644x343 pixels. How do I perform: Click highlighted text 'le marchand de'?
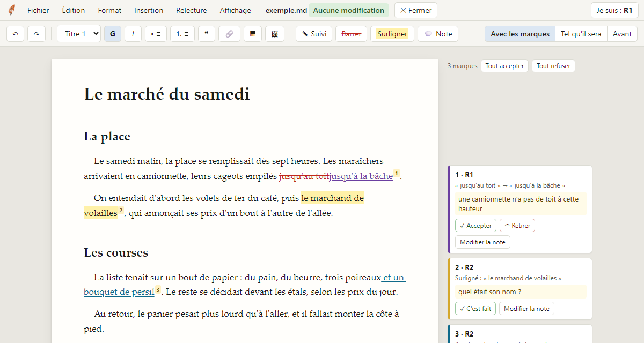point(332,198)
